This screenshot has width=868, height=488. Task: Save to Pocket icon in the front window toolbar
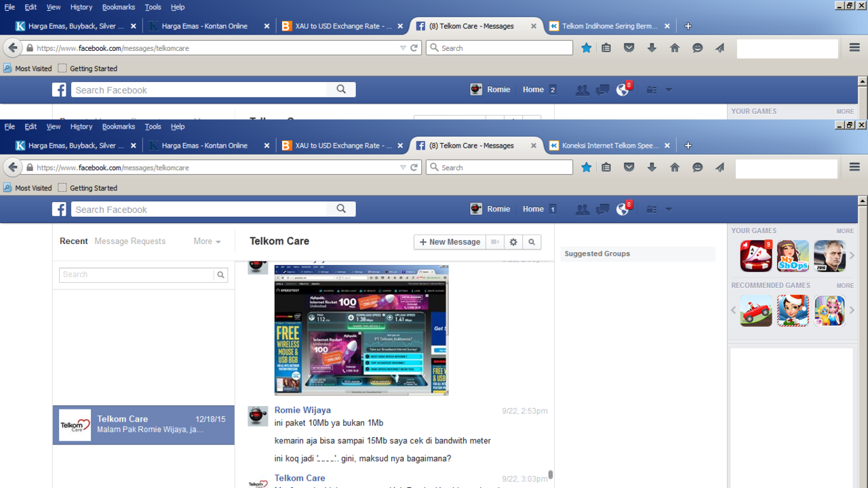pos(629,167)
